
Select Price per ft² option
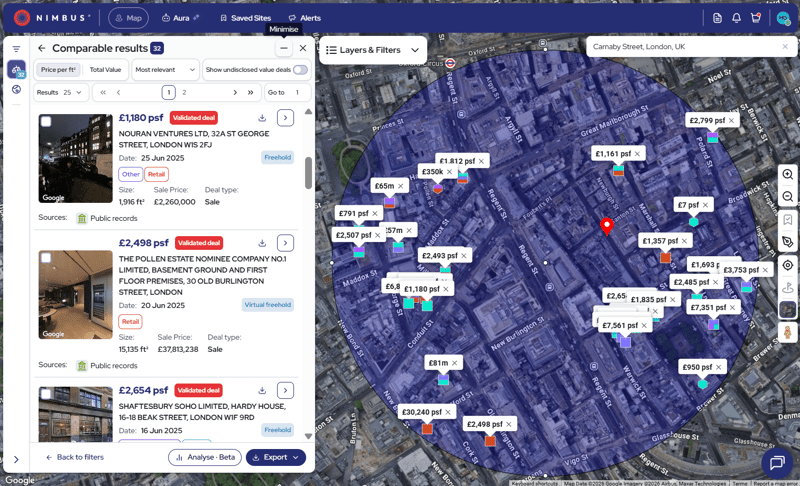point(58,70)
